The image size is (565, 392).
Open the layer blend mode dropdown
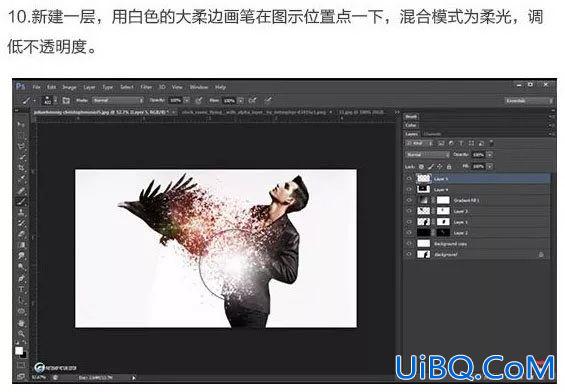pyautogui.click(x=427, y=155)
